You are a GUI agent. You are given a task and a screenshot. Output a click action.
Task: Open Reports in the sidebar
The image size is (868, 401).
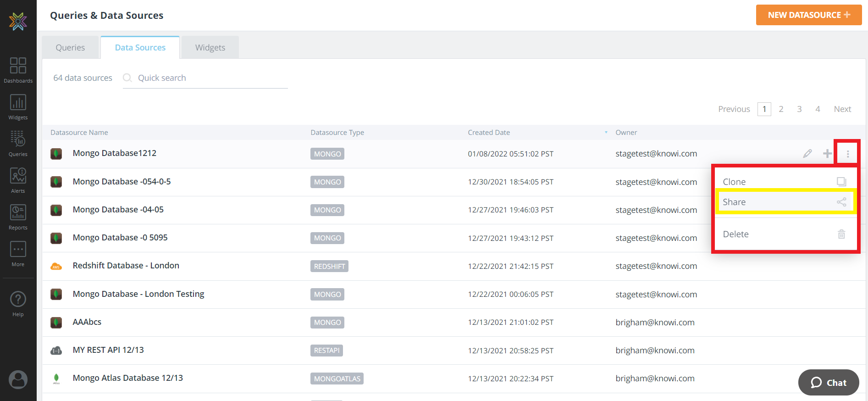pos(18,217)
